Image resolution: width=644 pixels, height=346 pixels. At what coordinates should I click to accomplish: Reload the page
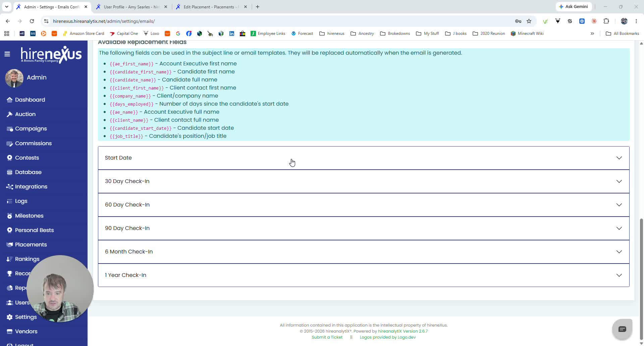(32, 21)
